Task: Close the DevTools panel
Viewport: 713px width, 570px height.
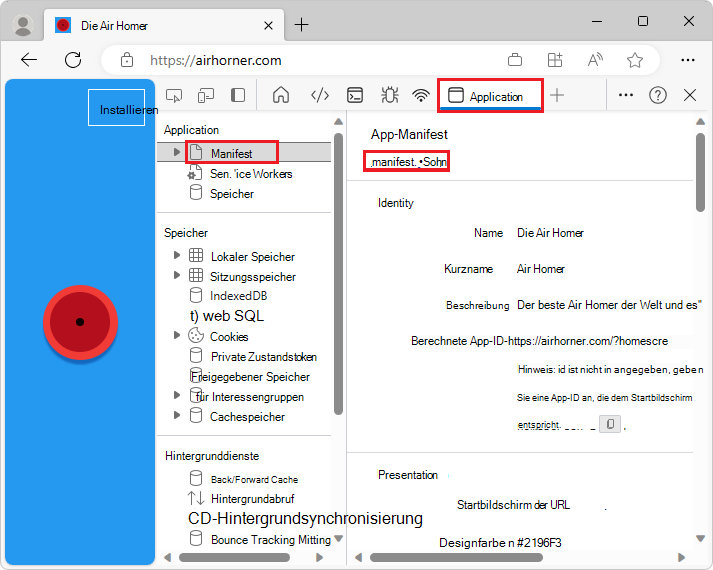Action: (690, 95)
